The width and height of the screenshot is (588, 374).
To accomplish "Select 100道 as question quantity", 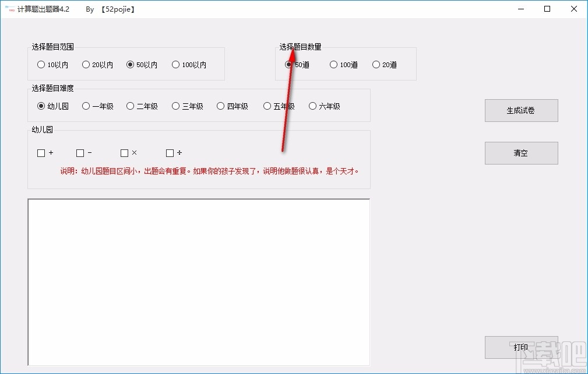I will point(333,64).
